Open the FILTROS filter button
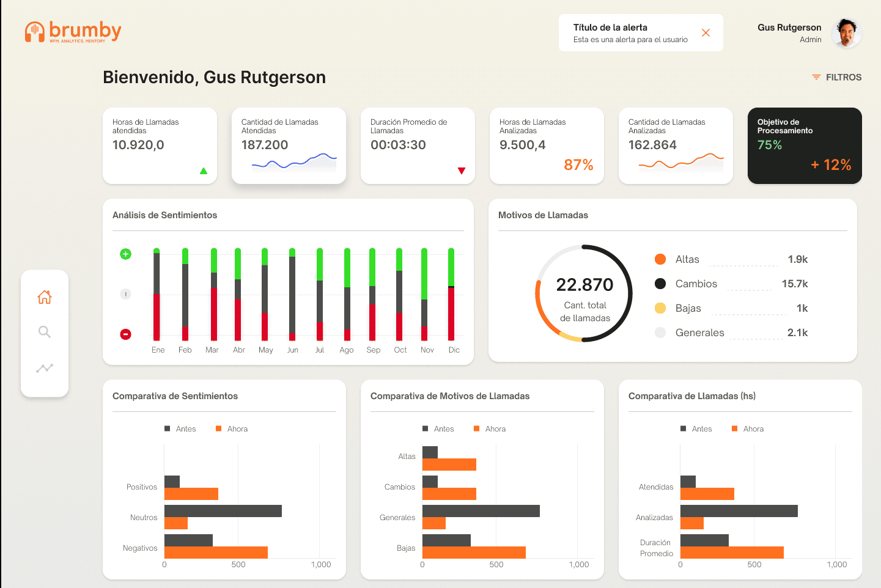This screenshot has height=588, width=881. click(836, 77)
